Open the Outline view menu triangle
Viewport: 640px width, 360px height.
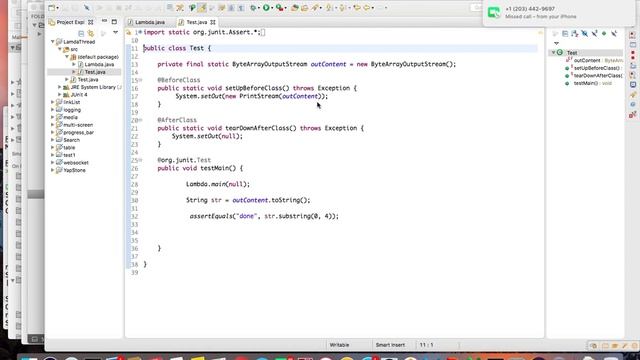tap(556, 43)
